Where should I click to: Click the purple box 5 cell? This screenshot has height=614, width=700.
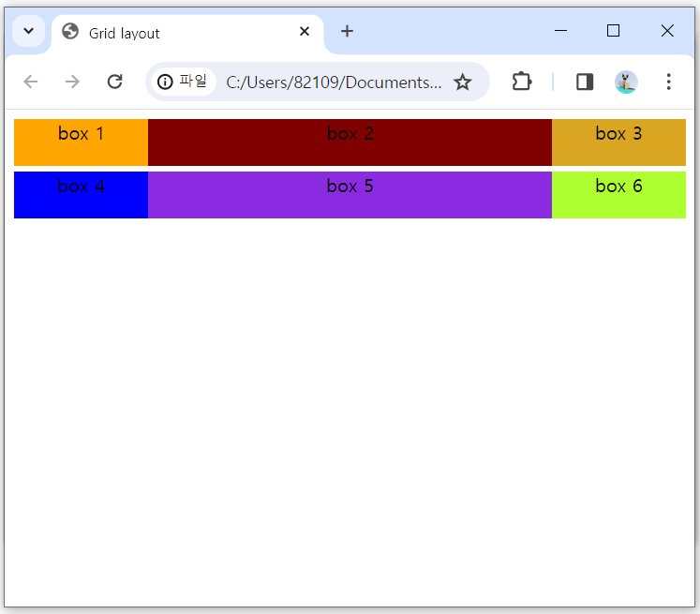350,195
